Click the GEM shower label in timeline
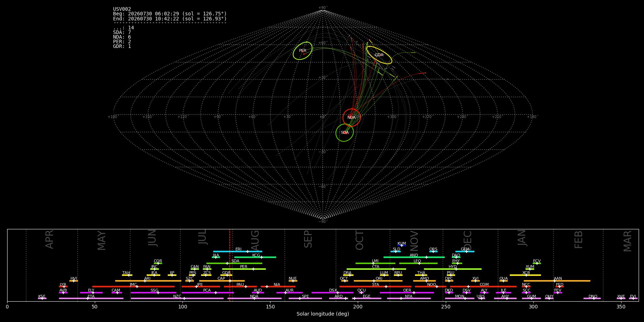The width and height of the screenshot is (644, 322). tap(465, 249)
